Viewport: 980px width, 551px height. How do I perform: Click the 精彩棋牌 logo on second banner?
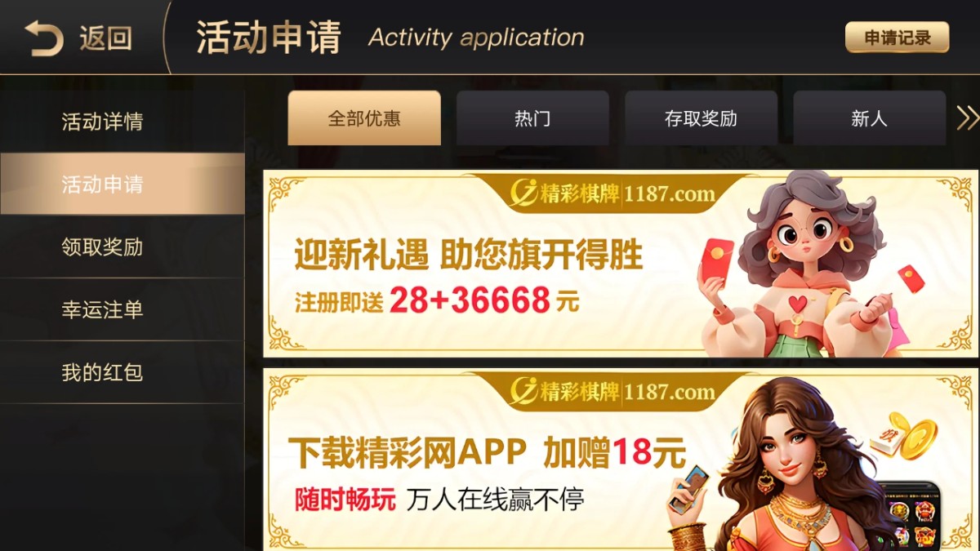coord(612,392)
